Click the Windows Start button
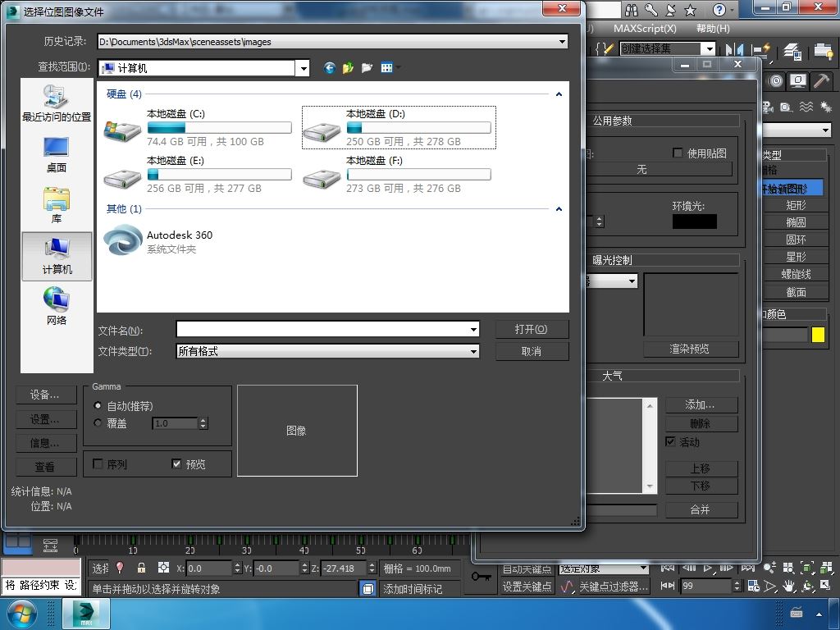840x630 pixels. coord(22,614)
